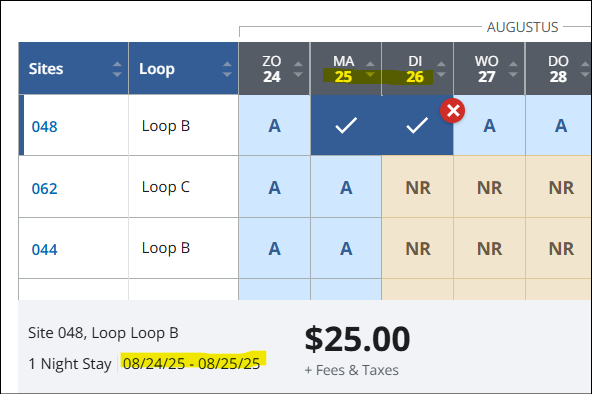
Task: Remove selection with red X icon
Action: click(452, 111)
